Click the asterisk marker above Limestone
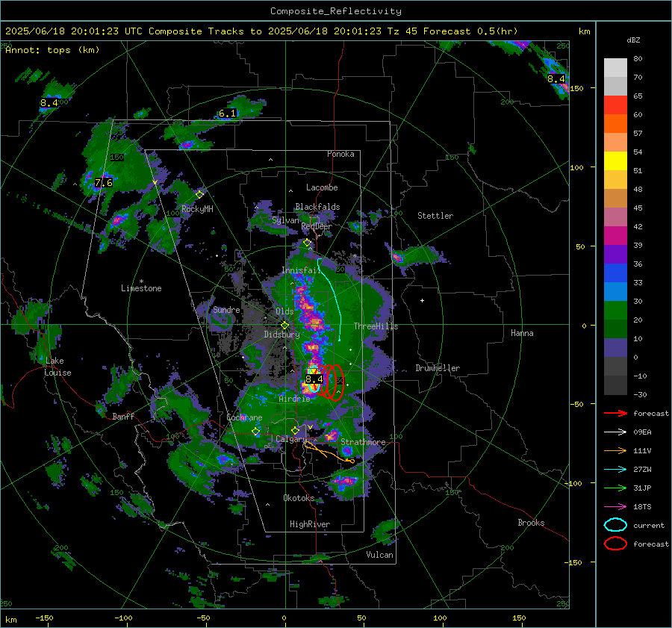 [x=141, y=282]
